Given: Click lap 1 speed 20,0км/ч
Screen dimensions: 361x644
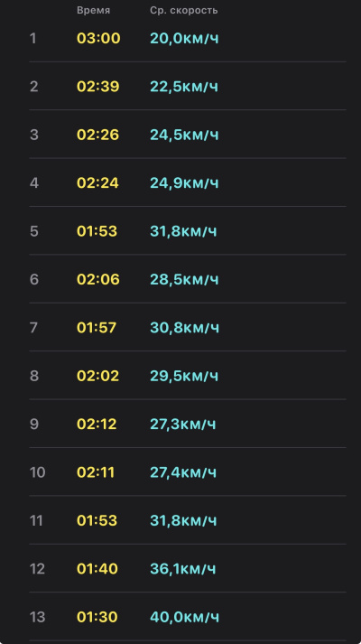Looking at the screenshot, I should (x=184, y=39).
